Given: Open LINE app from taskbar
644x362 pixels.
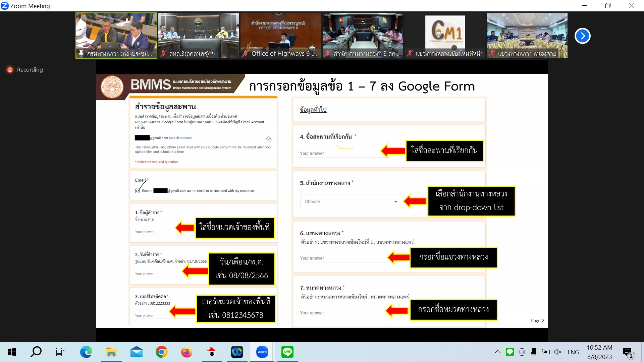Looking at the screenshot, I should (287, 352).
